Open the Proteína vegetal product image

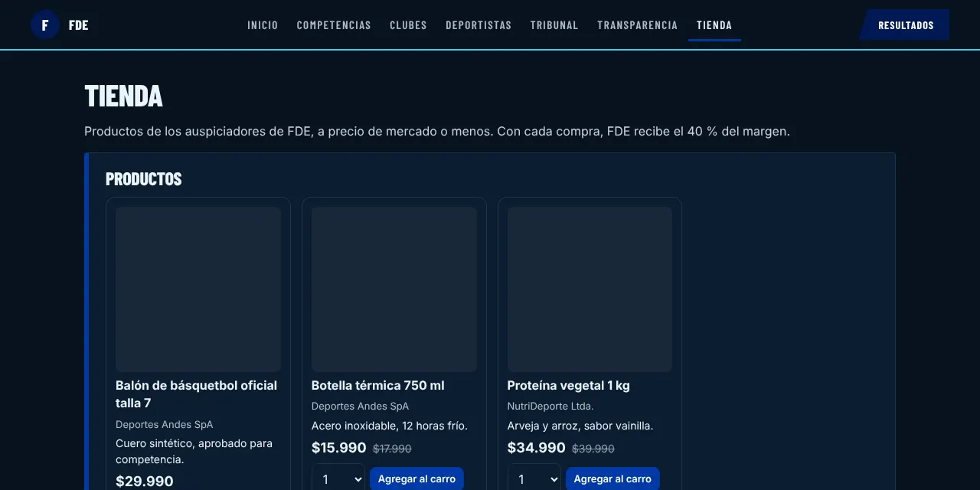(590, 289)
